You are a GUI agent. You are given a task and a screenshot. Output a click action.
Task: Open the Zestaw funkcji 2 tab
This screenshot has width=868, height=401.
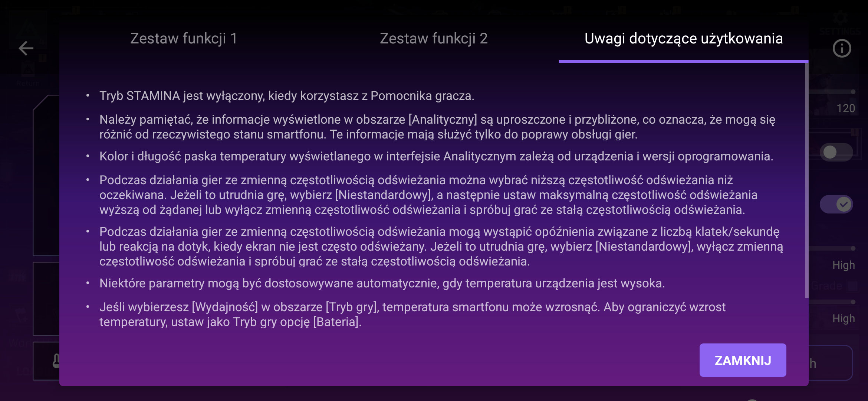coord(433,39)
